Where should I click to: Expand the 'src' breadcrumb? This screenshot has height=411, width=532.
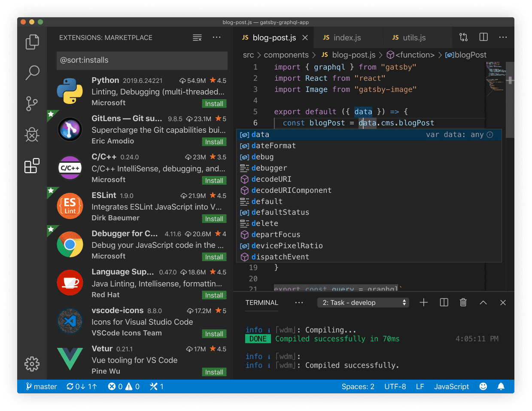[248, 55]
